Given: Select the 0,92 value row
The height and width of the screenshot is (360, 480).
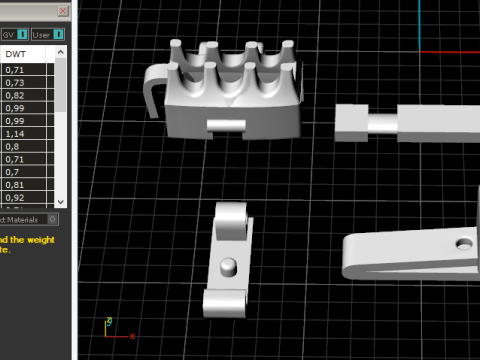Looking at the screenshot, I should point(23,198).
